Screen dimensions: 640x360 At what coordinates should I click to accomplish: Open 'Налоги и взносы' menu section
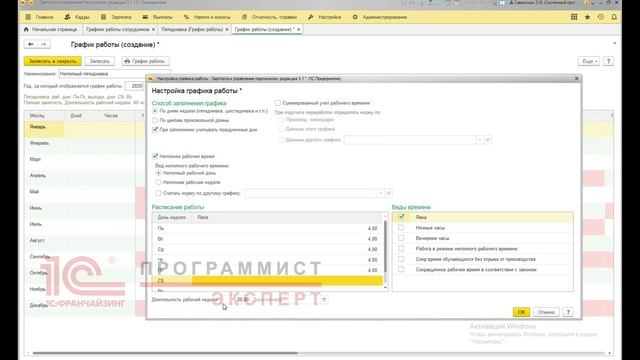pyautogui.click(x=207, y=17)
